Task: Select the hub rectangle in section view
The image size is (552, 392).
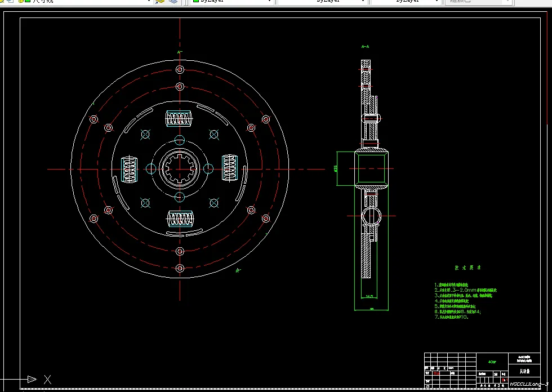Action: [371, 169]
